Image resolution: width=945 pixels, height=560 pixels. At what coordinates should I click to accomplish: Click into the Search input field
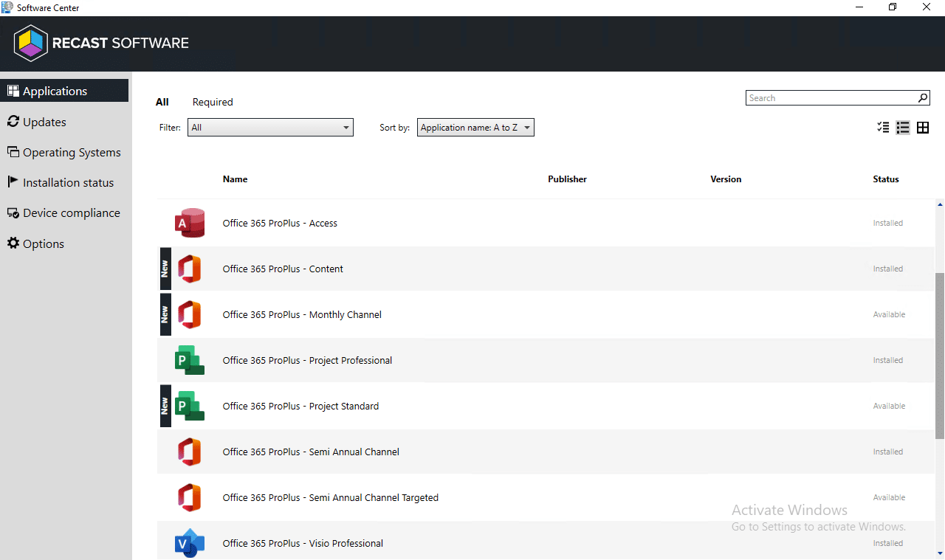point(831,98)
